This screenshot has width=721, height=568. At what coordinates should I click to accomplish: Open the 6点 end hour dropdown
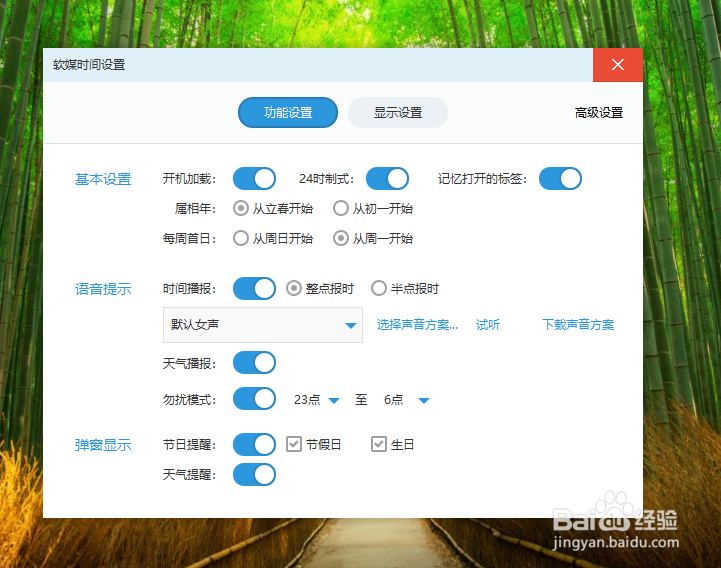click(x=406, y=400)
